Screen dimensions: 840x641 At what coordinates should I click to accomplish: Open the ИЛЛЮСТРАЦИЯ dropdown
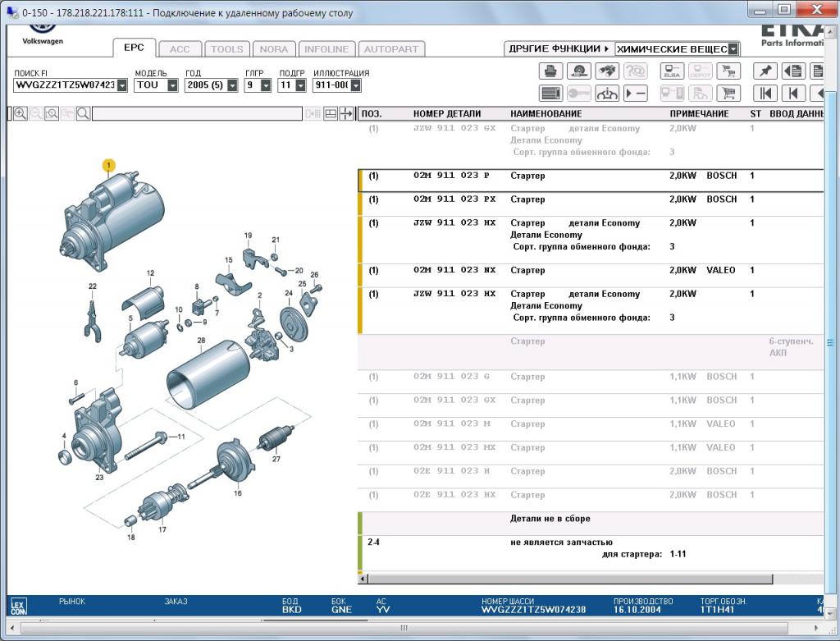356,85
